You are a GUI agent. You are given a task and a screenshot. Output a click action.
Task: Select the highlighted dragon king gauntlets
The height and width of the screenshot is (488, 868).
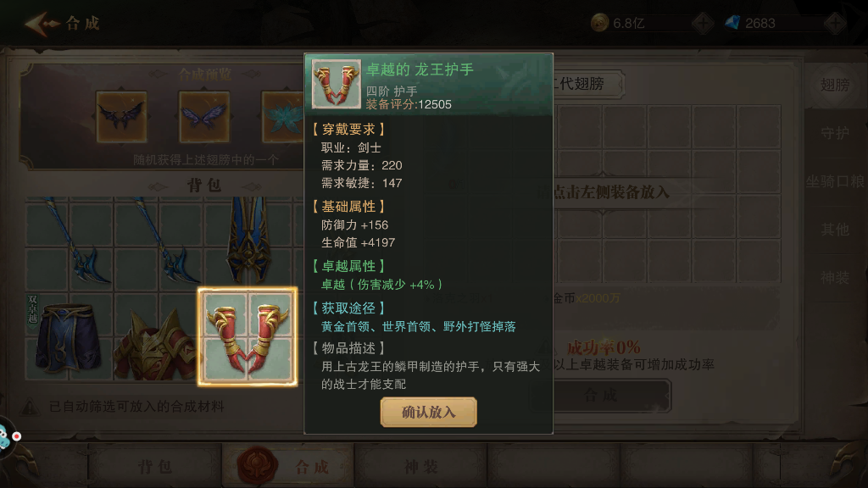(x=248, y=336)
